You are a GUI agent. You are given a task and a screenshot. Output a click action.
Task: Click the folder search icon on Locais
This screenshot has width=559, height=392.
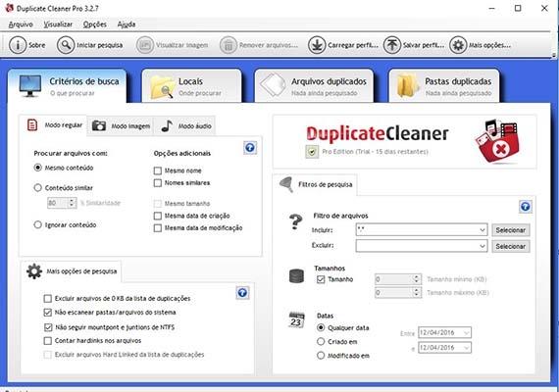pyautogui.click(x=162, y=87)
